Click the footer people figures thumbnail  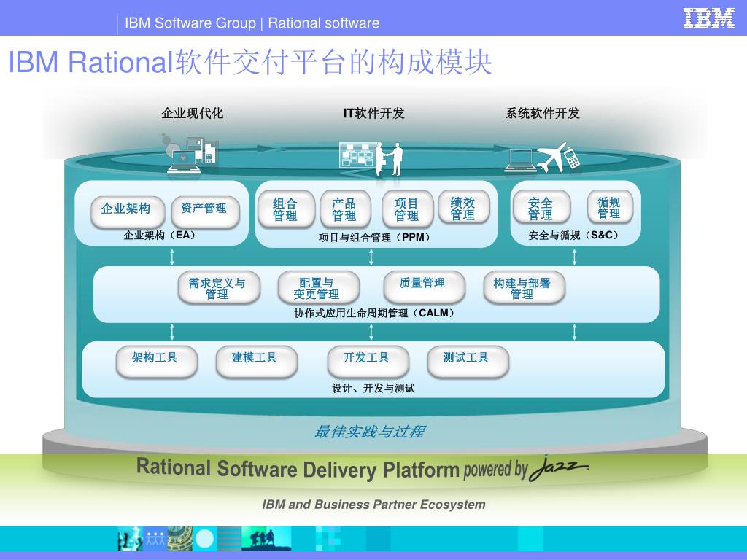pyautogui.click(x=155, y=539)
